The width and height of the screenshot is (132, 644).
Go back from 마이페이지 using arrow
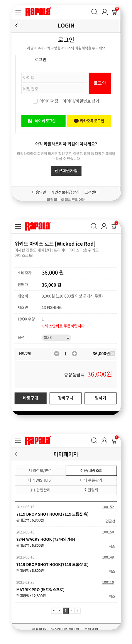[16, 454]
